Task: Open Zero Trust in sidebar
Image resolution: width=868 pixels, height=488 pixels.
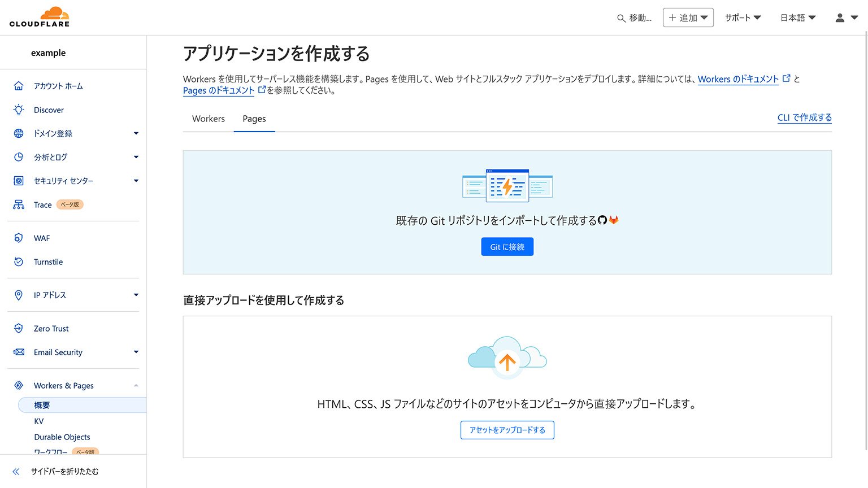Action: click(x=51, y=328)
